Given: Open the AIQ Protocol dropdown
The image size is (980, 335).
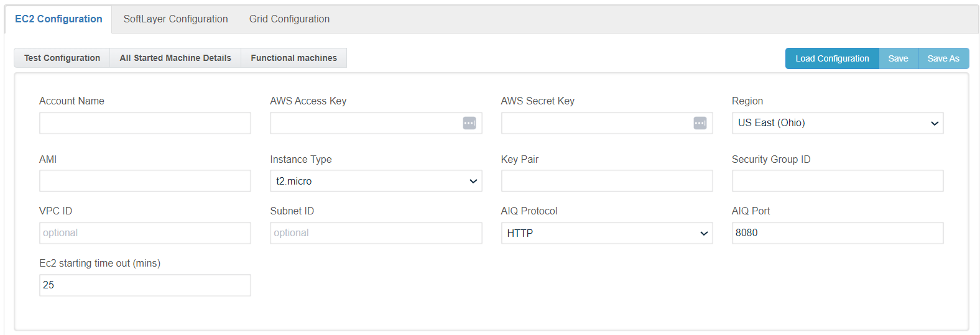Looking at the screenshot, I should tap(607, 233).
